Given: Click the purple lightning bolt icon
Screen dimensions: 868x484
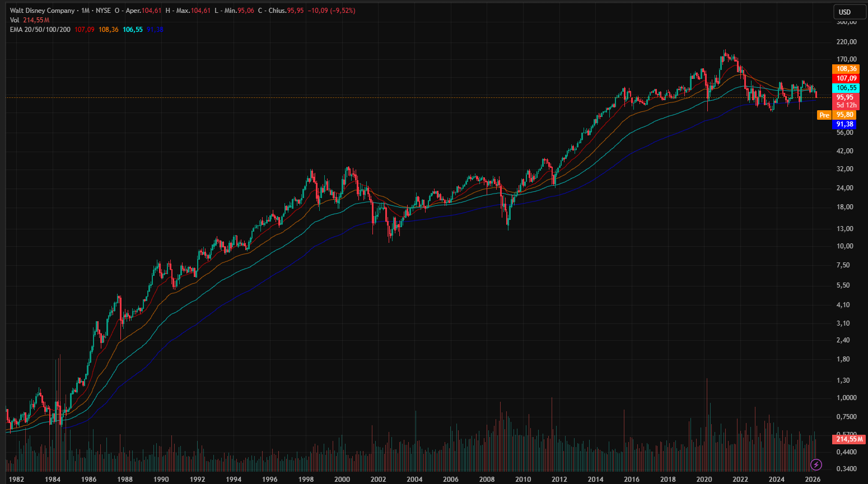Looking at the screenshot, I should [816, 464].
